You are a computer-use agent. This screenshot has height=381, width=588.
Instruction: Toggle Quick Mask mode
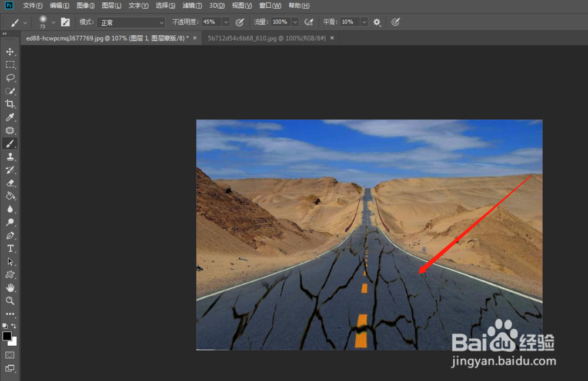click(x=10, y=355)
